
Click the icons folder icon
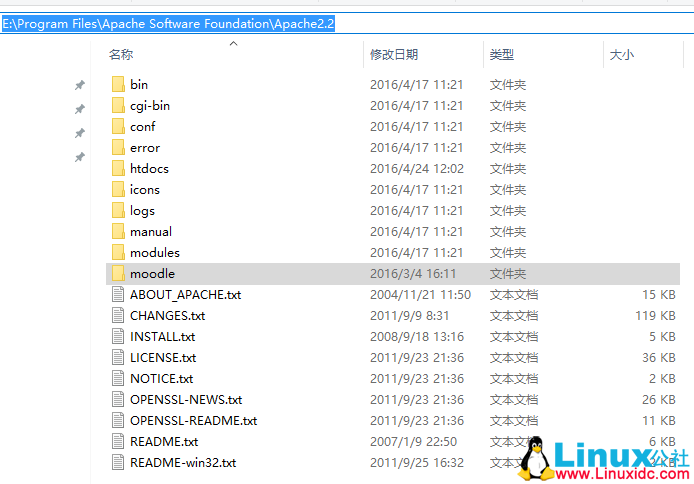coord(118,189)
